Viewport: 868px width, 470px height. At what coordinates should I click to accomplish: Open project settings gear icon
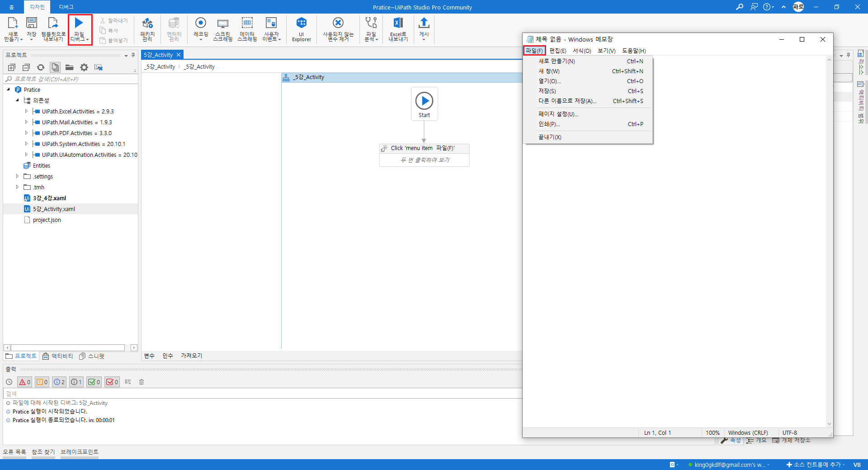(84, 67)
